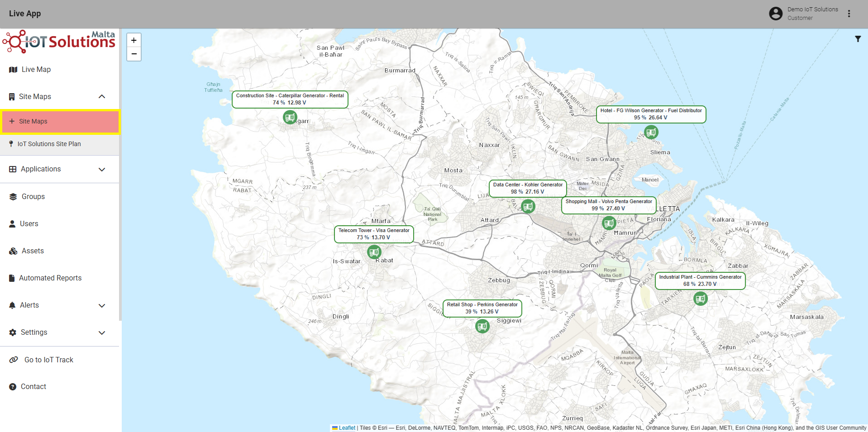868x432 pixels.
Task: Click the Automated Reports document icon
Action: [12, 278]
